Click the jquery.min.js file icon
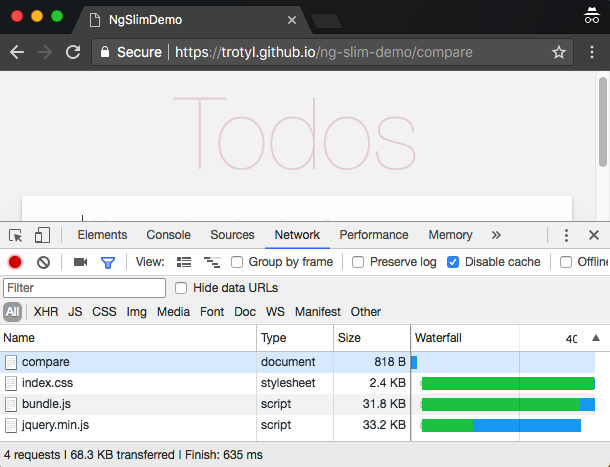This screenshot has height=467, width=610. pos(11,425)
